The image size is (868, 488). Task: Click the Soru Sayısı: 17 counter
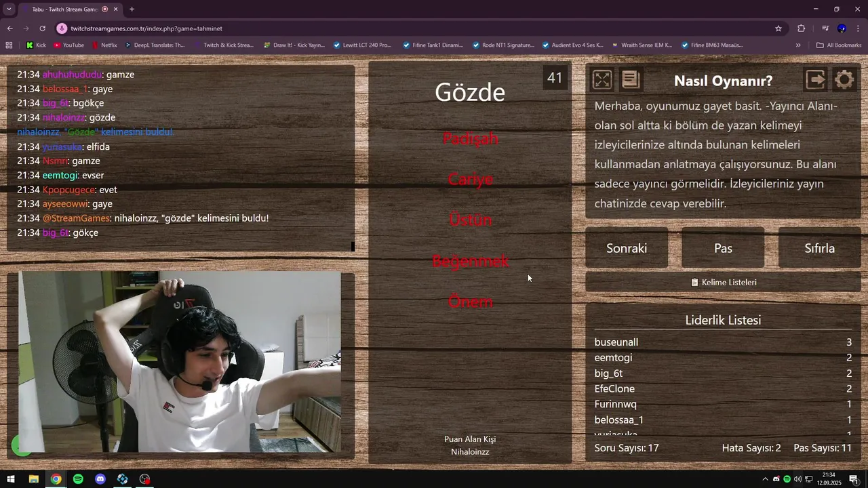click(627, 448)
